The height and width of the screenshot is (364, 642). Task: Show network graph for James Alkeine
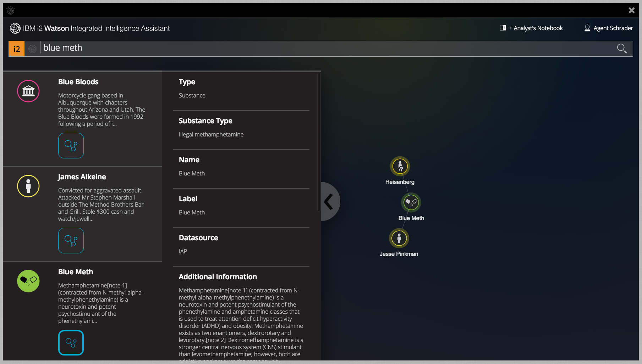tap(71, 241)
